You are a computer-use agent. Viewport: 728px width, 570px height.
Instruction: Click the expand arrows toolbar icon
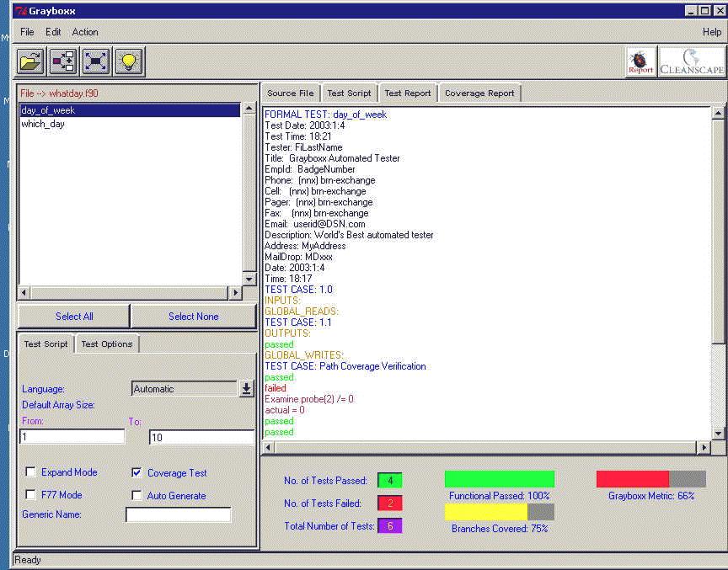click(96, 61)
